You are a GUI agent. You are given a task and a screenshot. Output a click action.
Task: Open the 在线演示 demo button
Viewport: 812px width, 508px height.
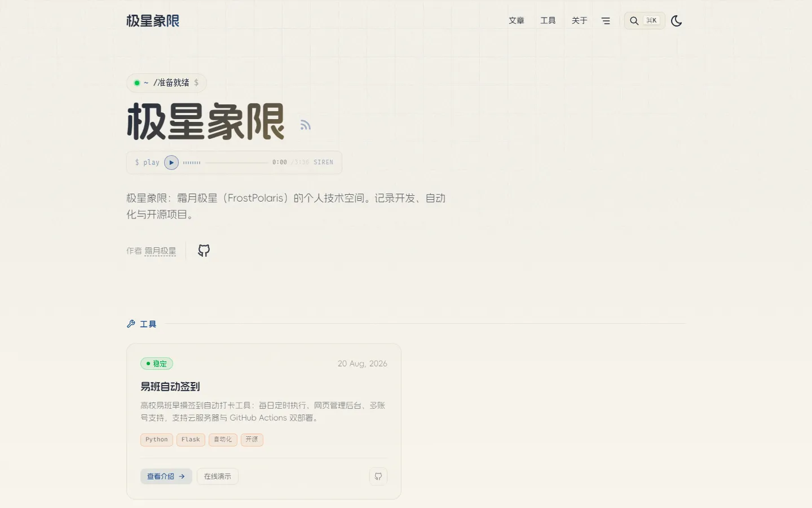click(x=218, y=476)
